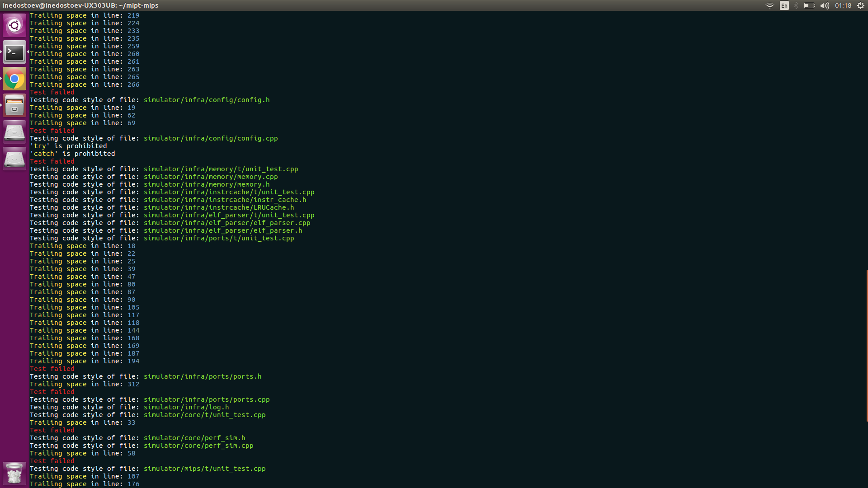Check the battery status indicator
The width and height of the screenshot is (868, 488).
pos(809,6)
